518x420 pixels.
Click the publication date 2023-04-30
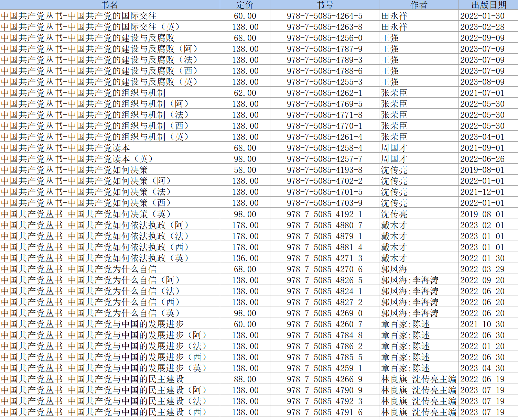pyautogui.click(x=482, y=368)
